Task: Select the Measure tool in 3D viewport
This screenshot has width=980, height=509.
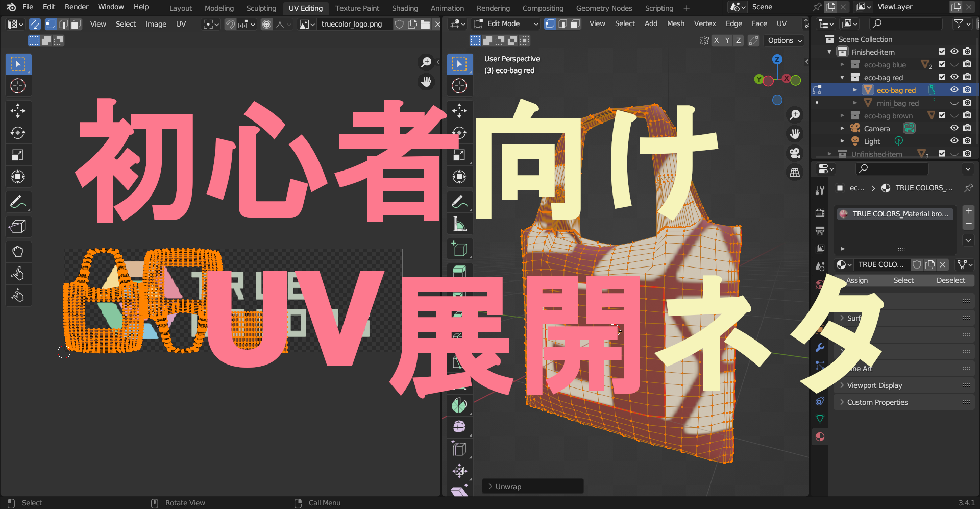Action: (x=459, y=224)
